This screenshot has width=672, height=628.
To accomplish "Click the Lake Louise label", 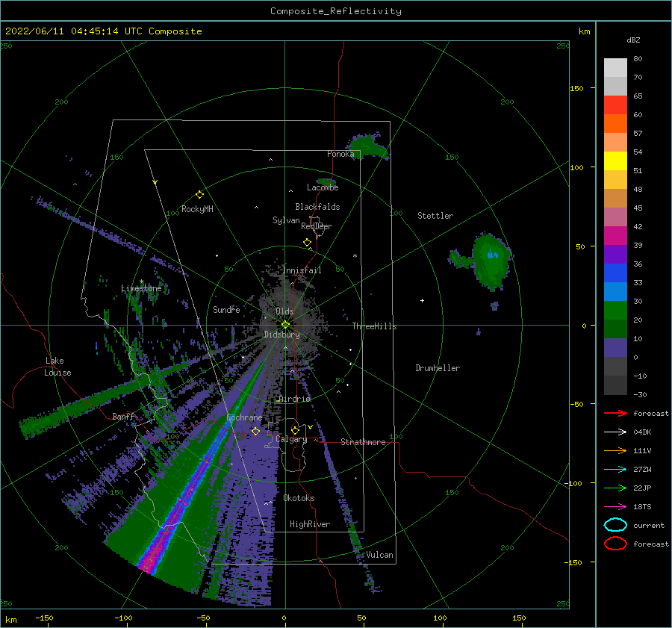I will (57, 367).
